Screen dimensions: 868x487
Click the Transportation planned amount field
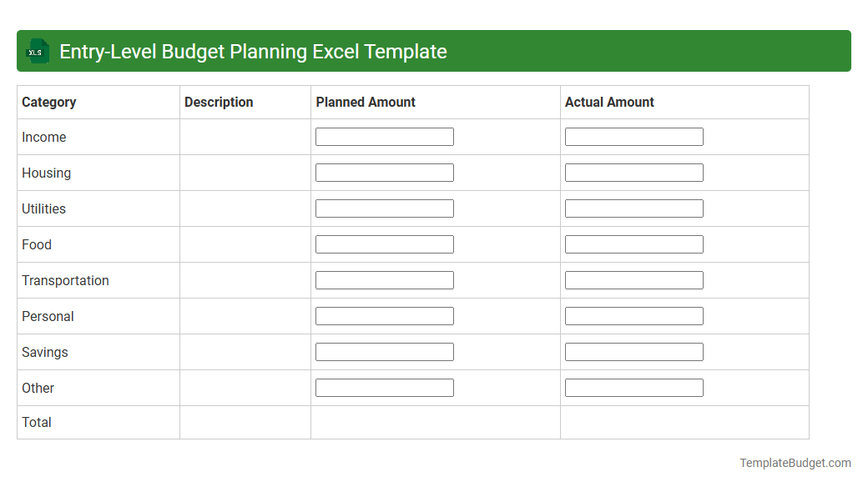(384, 279)
